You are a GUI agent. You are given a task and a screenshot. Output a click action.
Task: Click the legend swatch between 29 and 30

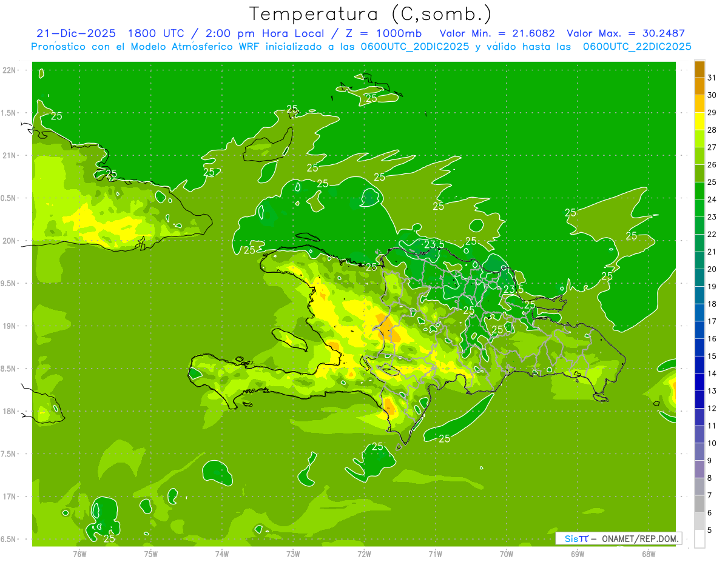tap(699, 104)
